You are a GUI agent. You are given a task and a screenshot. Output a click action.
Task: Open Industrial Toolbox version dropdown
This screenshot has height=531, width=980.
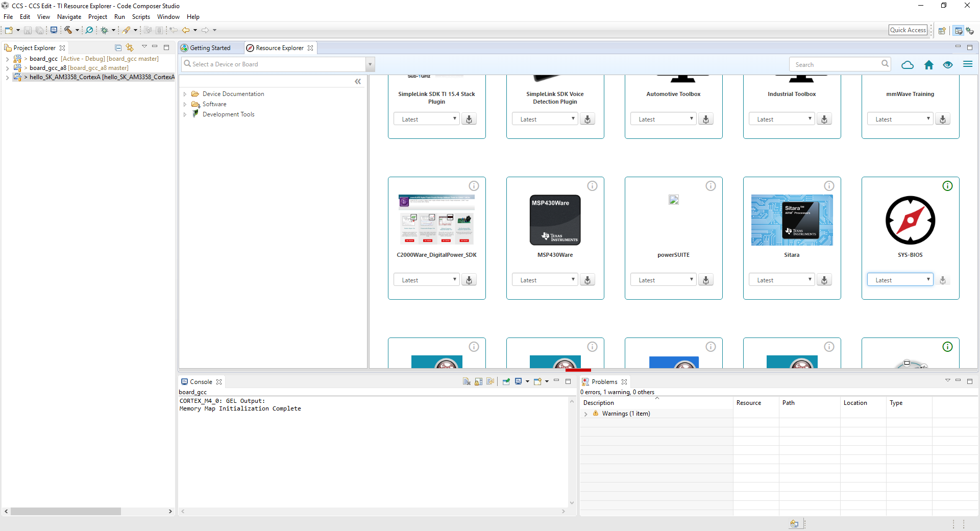coord(782,119)
